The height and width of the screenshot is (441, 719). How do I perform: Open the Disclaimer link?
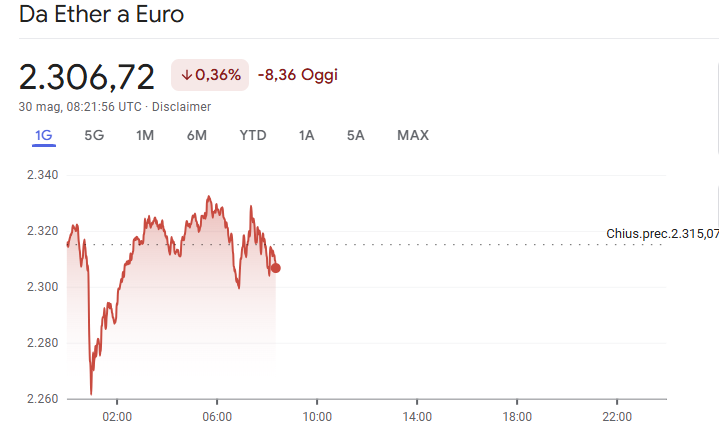pos(182,107)
